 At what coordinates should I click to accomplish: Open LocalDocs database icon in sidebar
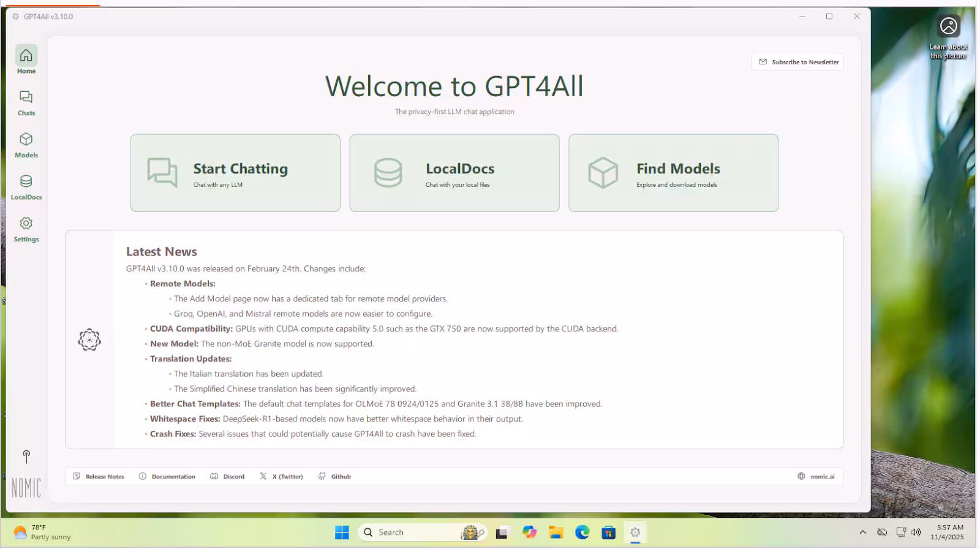(26, 187)
